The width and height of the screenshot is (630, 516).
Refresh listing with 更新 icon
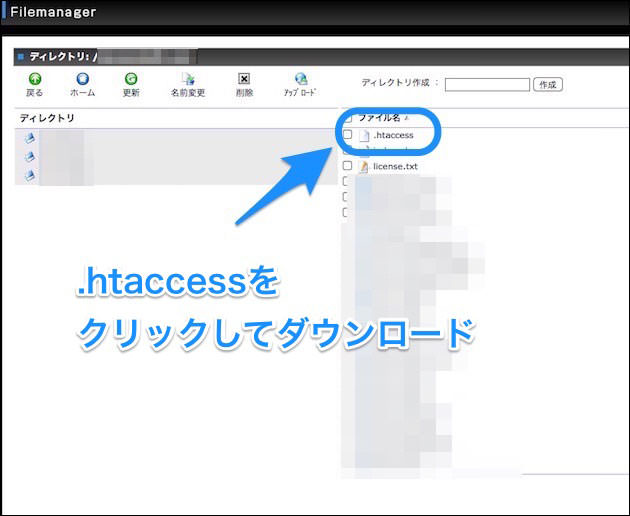(x=131, y=79)
